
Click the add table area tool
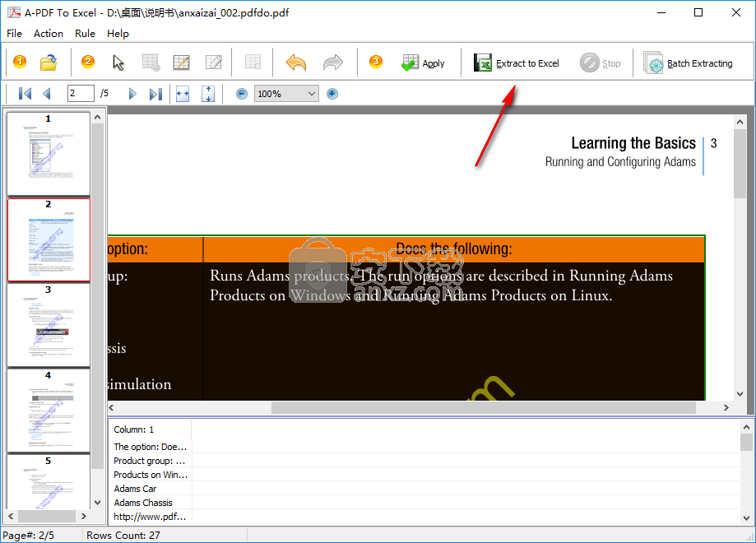click(151, 63)
